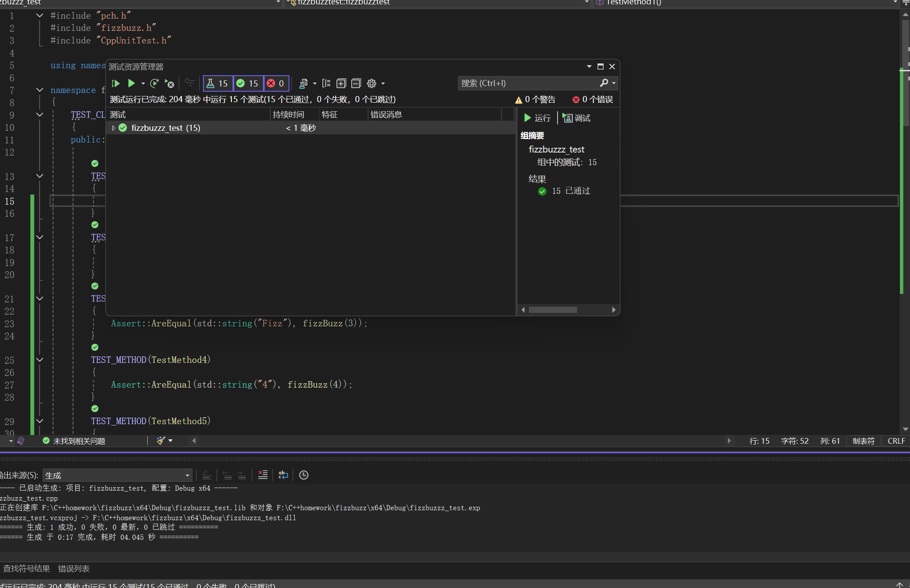Run all tests in view in Test Explorer
This screenshot has height=588, width=910.
[116, 83]
